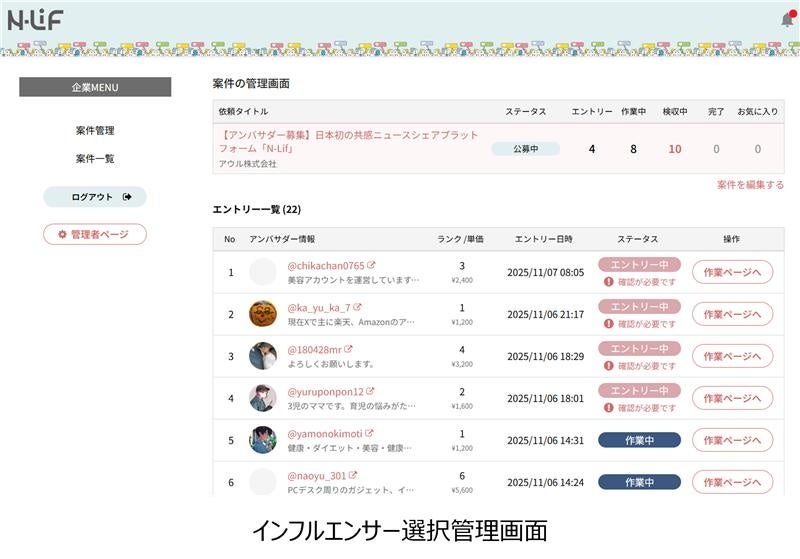This screenshot has height=559, width=800.
Task: Open external link icon beside @180428mr
Action: click(x=349, y=350)
